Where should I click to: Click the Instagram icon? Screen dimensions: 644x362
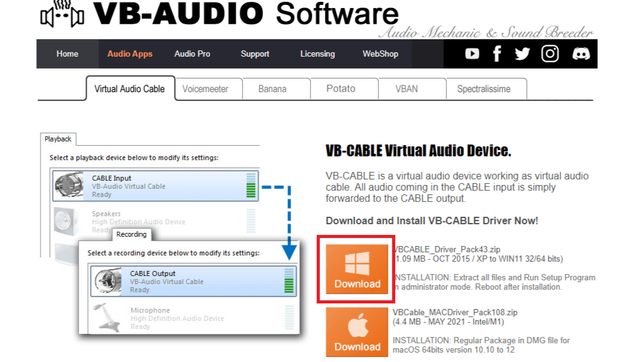coord(550,54)
